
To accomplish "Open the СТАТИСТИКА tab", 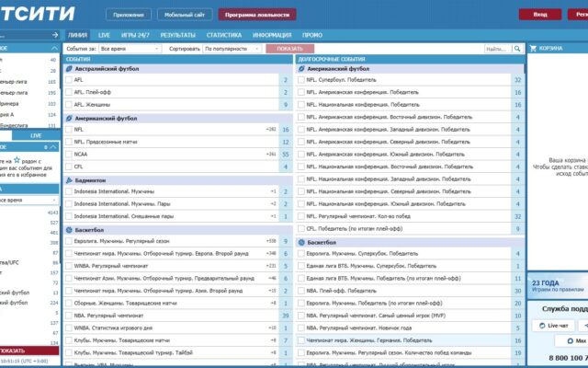I will click(224, 35).
